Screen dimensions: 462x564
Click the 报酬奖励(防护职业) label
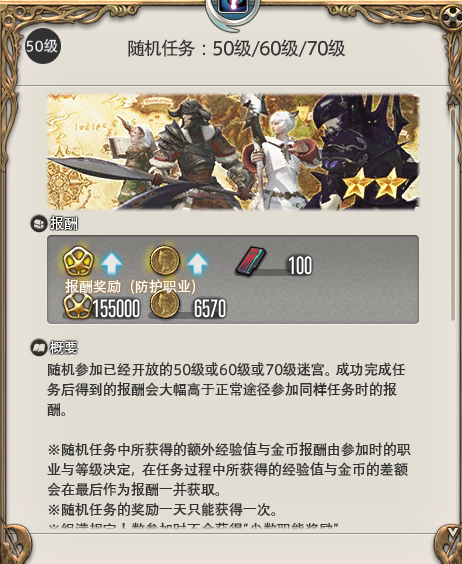[131, 287]
